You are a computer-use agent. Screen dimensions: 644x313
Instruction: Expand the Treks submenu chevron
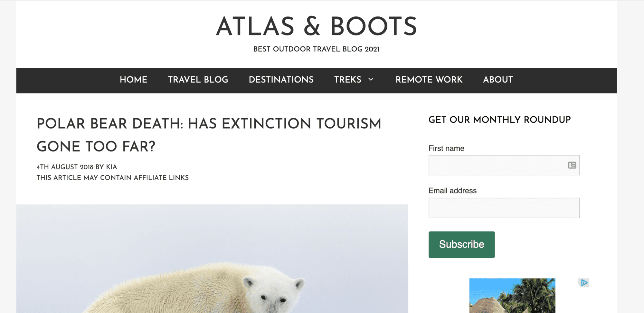[x=371, y=79]
